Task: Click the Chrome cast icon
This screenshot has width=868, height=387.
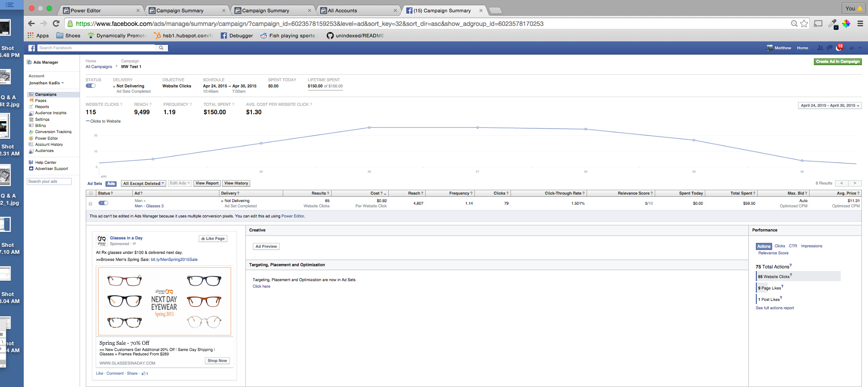Action: coord(818,24)
